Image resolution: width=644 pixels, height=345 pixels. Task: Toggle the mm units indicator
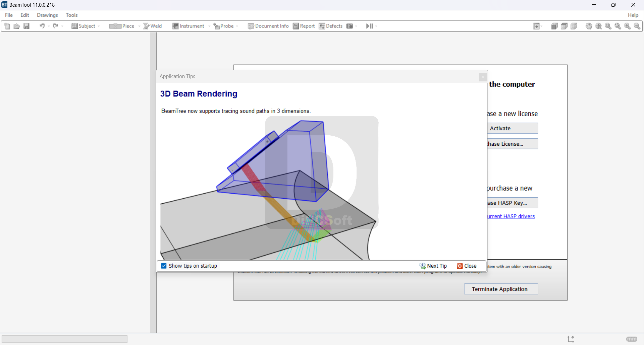(632, 339)
